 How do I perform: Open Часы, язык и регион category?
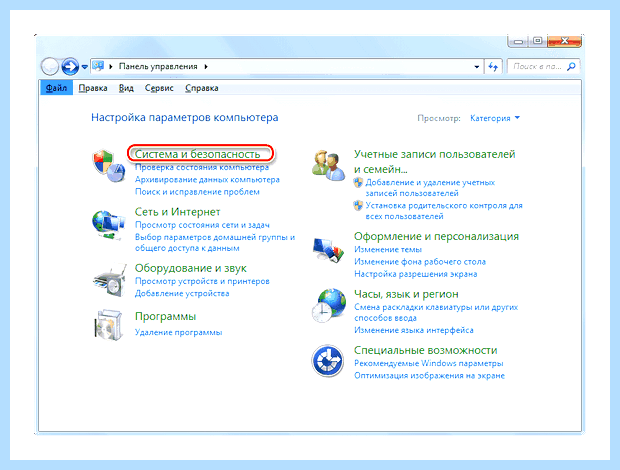(406, 294)
